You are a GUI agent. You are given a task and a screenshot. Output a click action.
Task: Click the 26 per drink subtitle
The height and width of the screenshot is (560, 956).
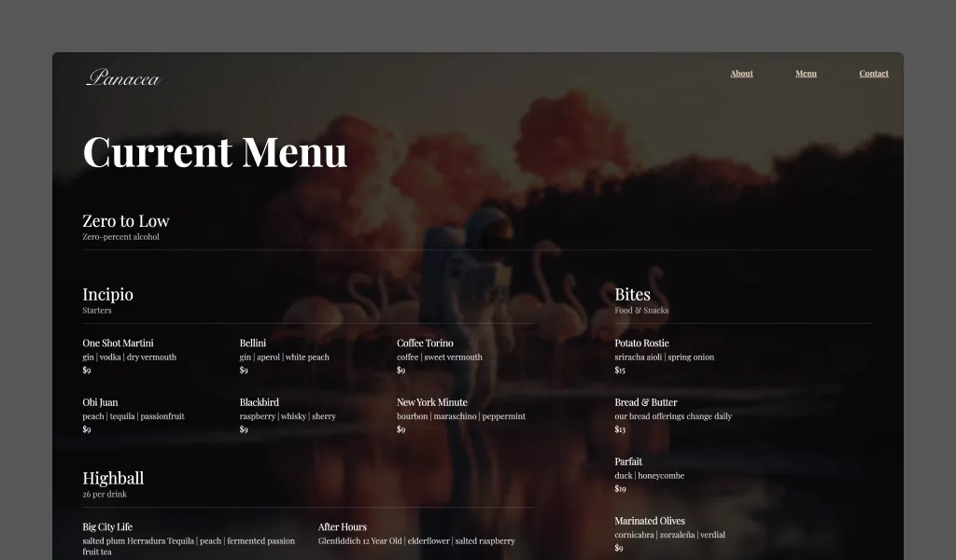pos(105,494)
